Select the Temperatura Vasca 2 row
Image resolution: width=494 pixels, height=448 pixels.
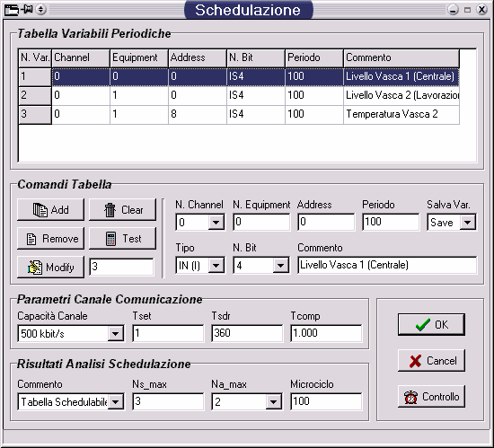(239, 114)
